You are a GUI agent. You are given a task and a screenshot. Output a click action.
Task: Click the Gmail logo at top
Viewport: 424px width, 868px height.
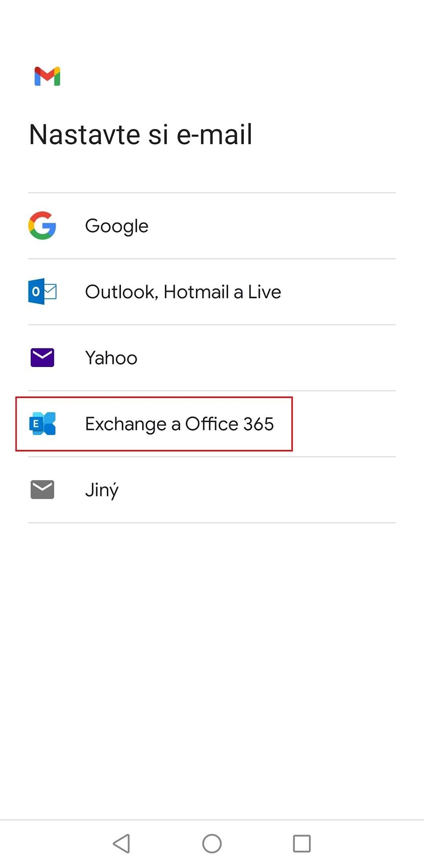point(47,76)
